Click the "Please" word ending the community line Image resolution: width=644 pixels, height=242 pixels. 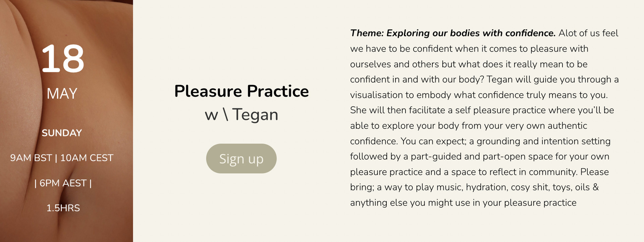pyautogui.click(x=594, y=172)
